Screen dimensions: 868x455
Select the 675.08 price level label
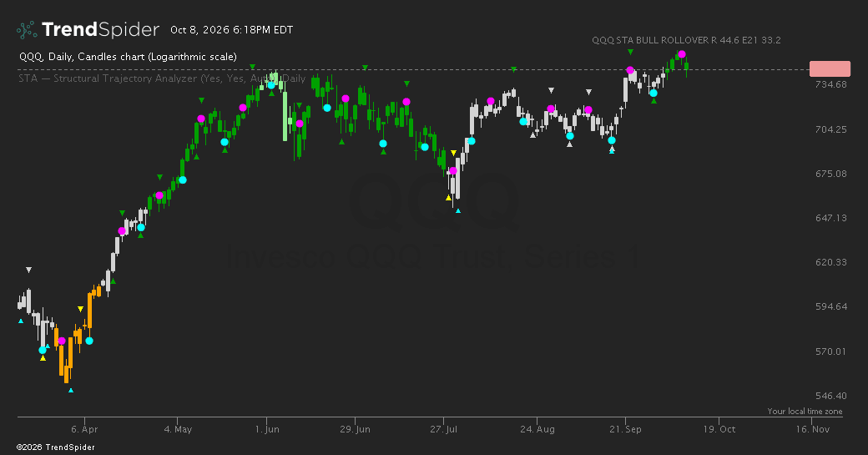coord(831,174)
